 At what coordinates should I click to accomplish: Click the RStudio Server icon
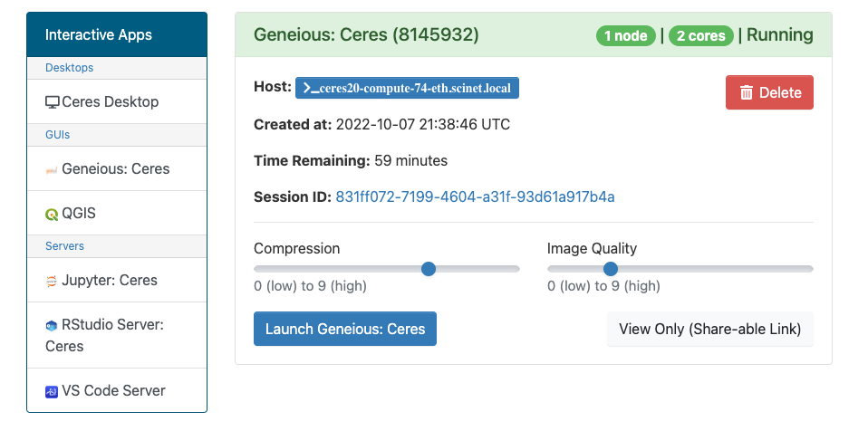(52, 326)
